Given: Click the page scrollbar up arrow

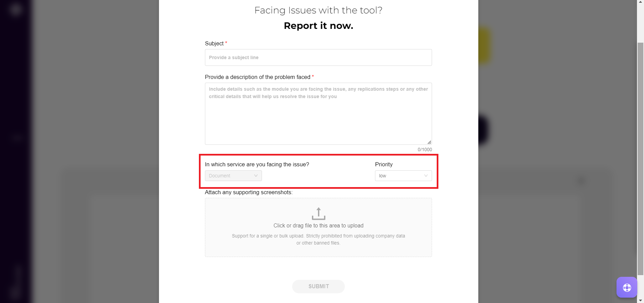Looking at the screenshot, I should (640, 2).
